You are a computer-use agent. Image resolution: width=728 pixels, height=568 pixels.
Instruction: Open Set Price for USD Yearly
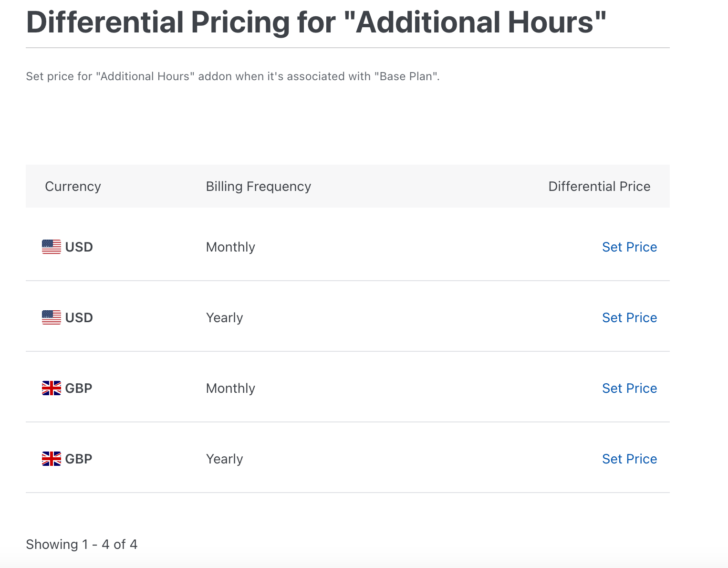point(629,317)
